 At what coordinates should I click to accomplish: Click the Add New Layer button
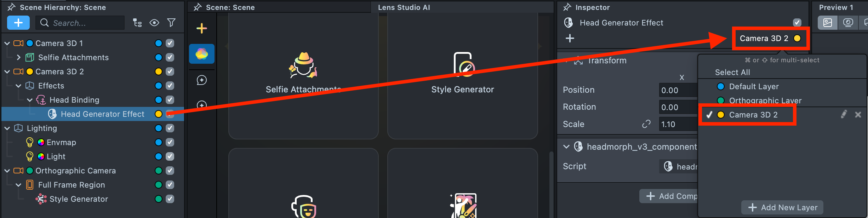(782, 207)
